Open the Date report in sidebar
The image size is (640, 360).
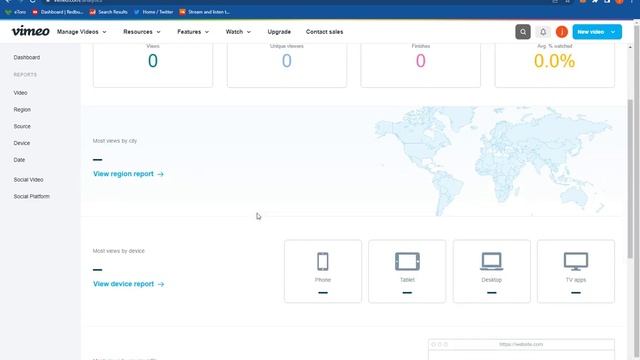click(x=19, y=160)
